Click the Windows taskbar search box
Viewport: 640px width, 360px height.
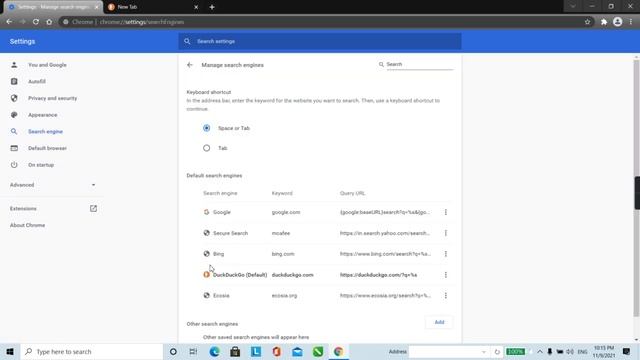pyautogui.click(x=92, y=351)
